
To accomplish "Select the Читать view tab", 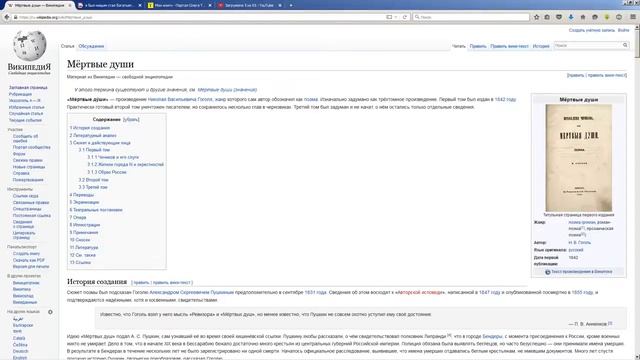I will pyautogui.click(x=459, y=46).
